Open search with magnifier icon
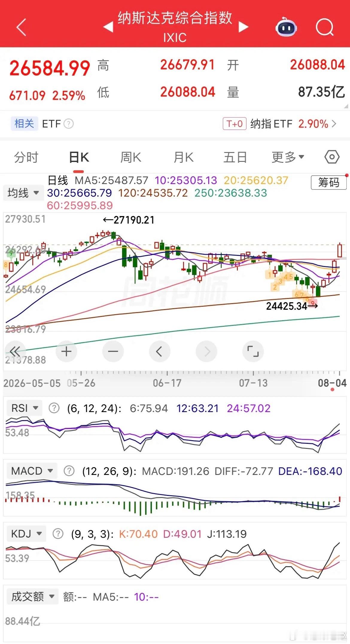This screenshot has height=644, width=350. tap(325, 27)
